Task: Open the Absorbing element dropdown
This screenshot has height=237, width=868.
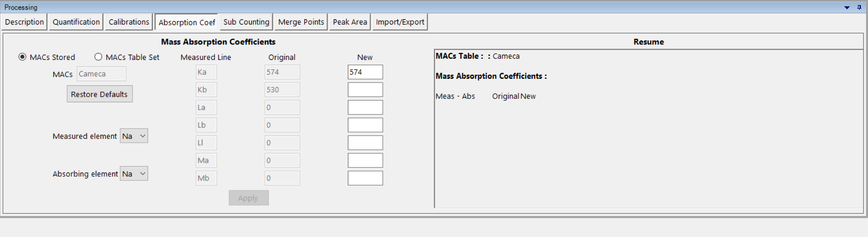Action: click(134, 174)
